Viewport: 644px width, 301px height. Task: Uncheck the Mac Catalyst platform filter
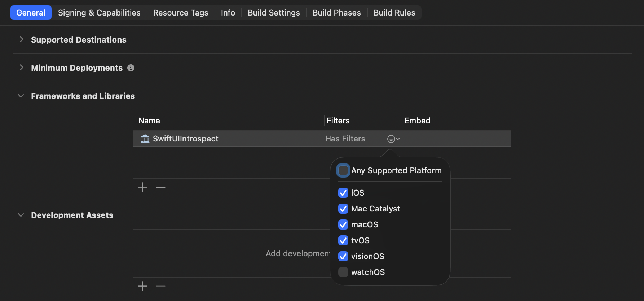tap(343, 209)
